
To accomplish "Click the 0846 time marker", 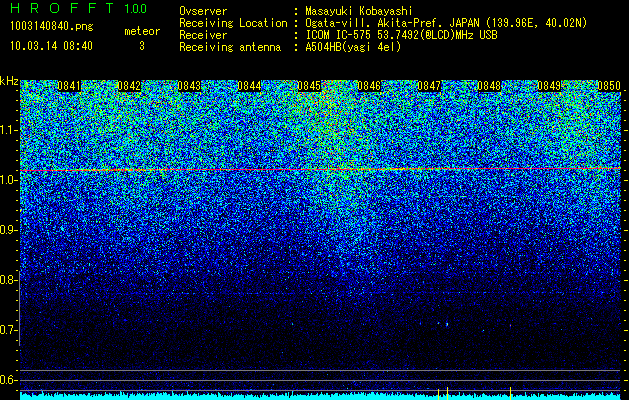I will (369, 86).
